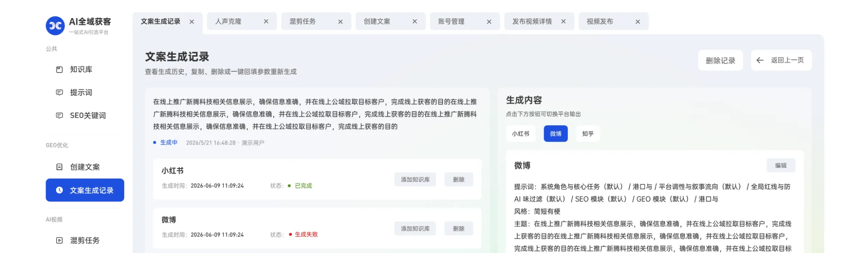868x253 pixels.
Task: Click the 生成中 status label
Action: click(169, 143)
